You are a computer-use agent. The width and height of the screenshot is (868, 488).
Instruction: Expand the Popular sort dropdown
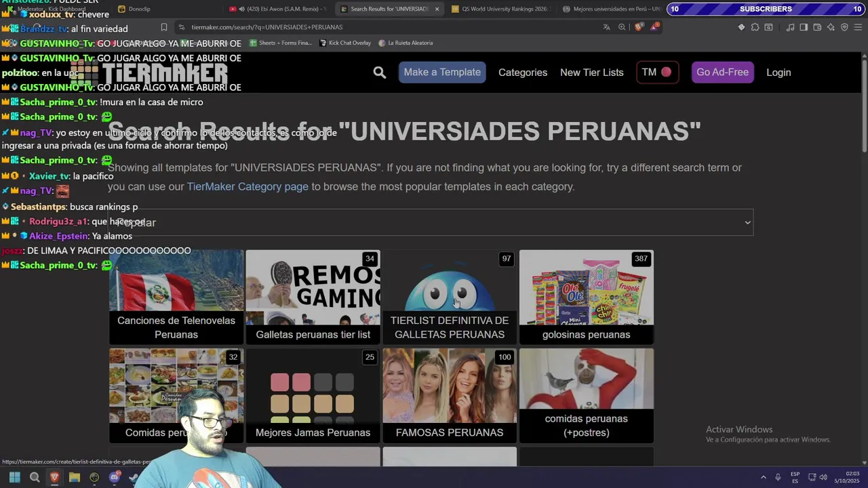pyautogui.click(x=430, y=222)
